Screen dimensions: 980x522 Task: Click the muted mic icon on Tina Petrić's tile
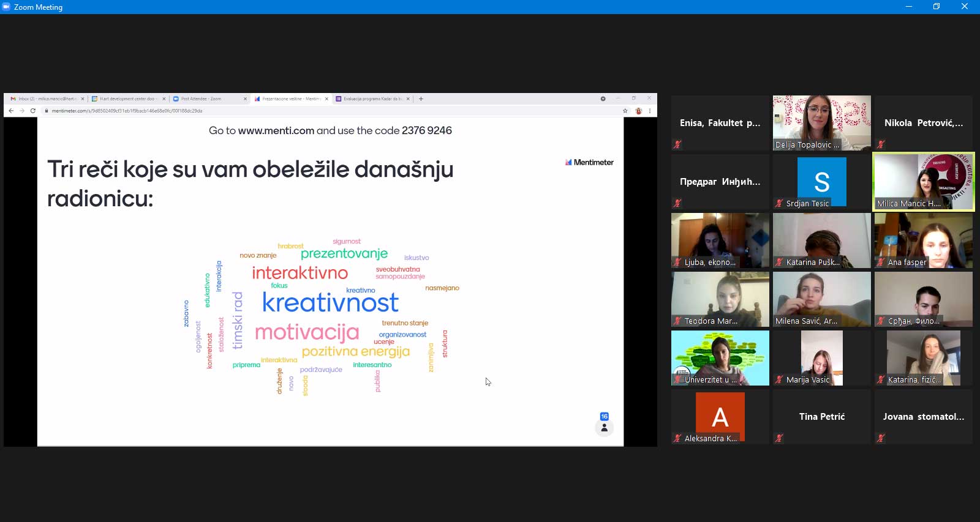pos(779,438)
